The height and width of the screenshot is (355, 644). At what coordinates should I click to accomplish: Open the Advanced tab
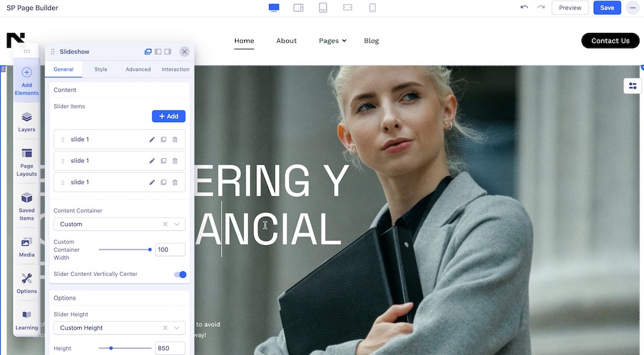coord(138,69)
